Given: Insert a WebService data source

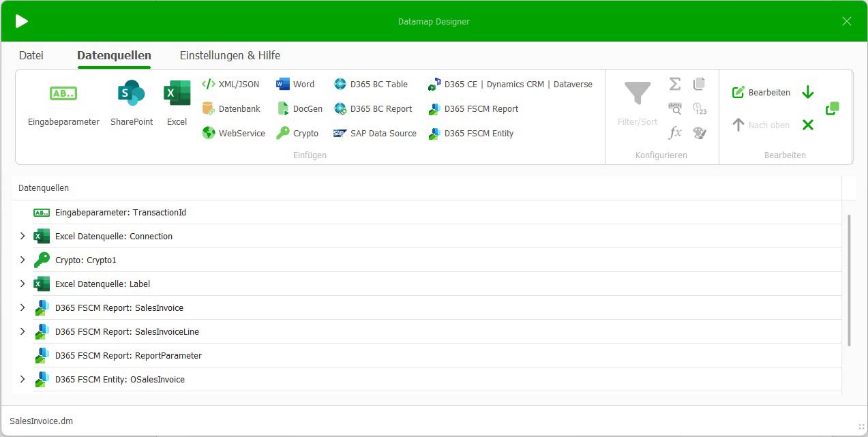Looking at the screenshot, I should (234, 134).
